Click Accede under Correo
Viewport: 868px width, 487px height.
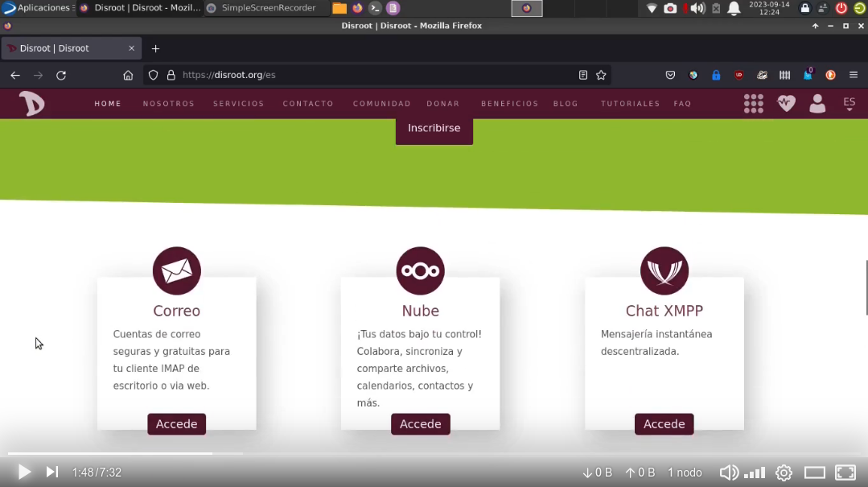177,424
